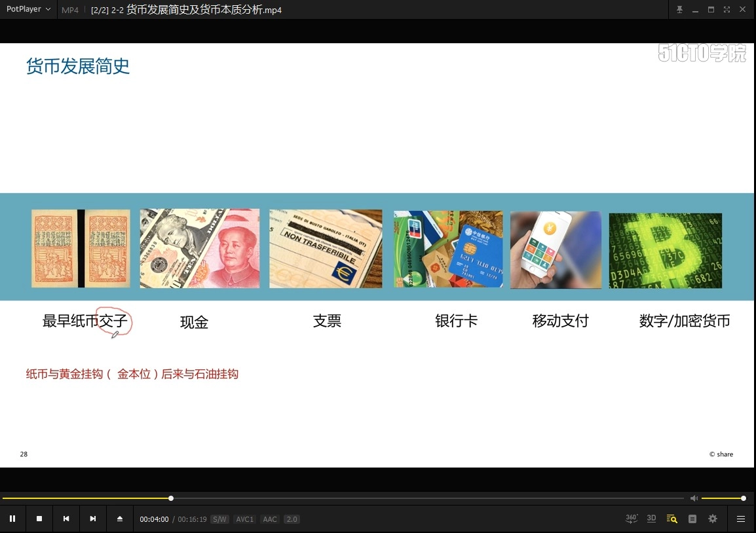Viewport: 756px width, 533px height.
Task: Open the playback log panel
Action: tap(692, 518)
